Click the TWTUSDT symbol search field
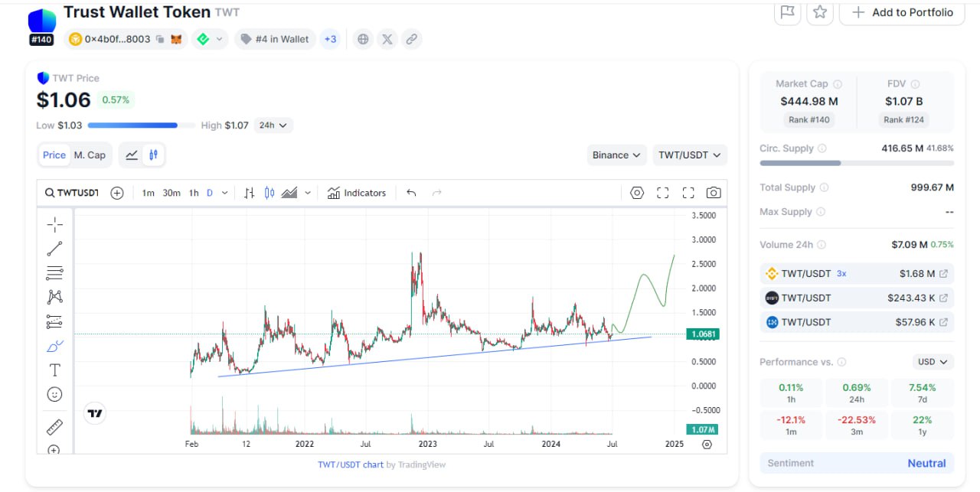This screenshot has height=492, width=980. coord(71,193)
